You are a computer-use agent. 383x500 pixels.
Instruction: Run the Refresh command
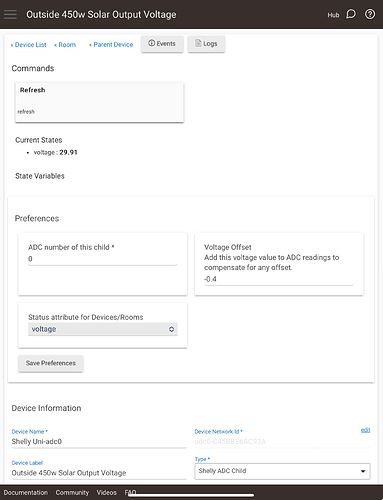tap(99, 102)
